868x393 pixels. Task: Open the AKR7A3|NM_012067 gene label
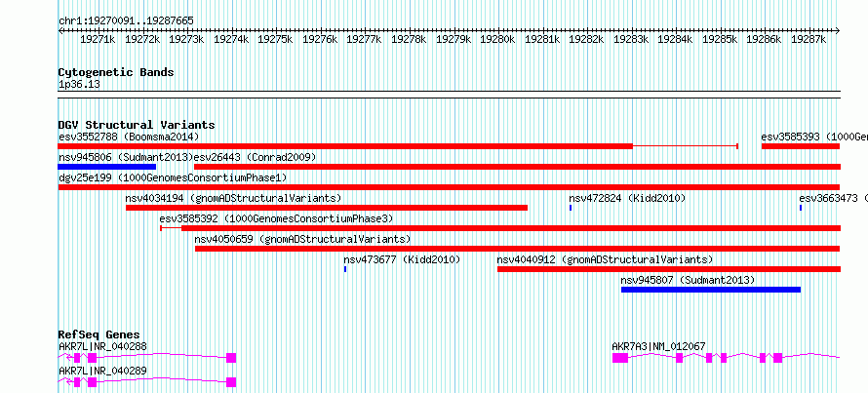click(x=658, y=346)
